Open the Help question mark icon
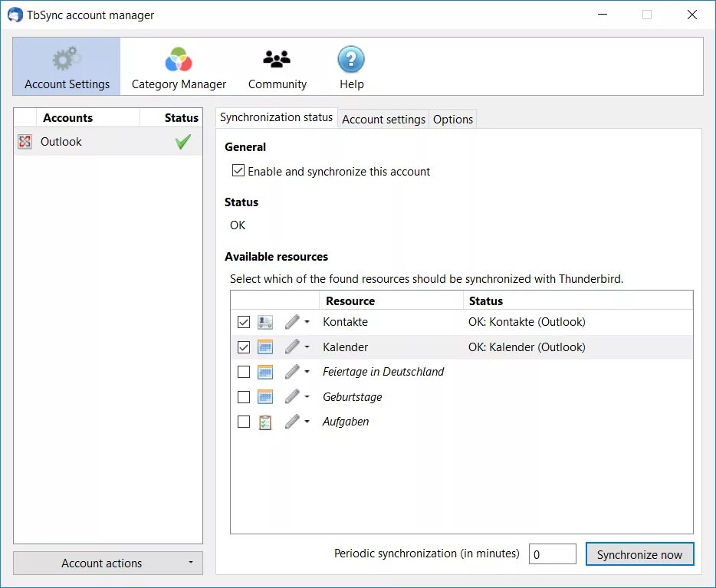716x588 pixels. 351,59
